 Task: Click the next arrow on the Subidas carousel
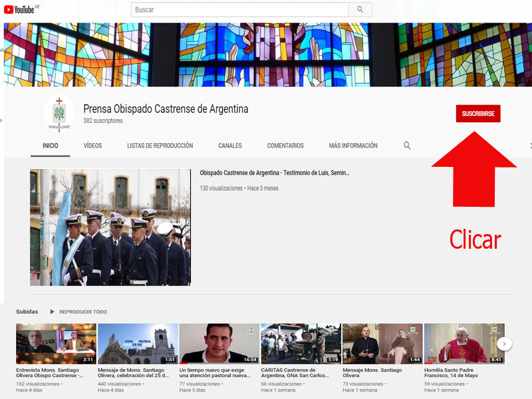click(505, 344)
